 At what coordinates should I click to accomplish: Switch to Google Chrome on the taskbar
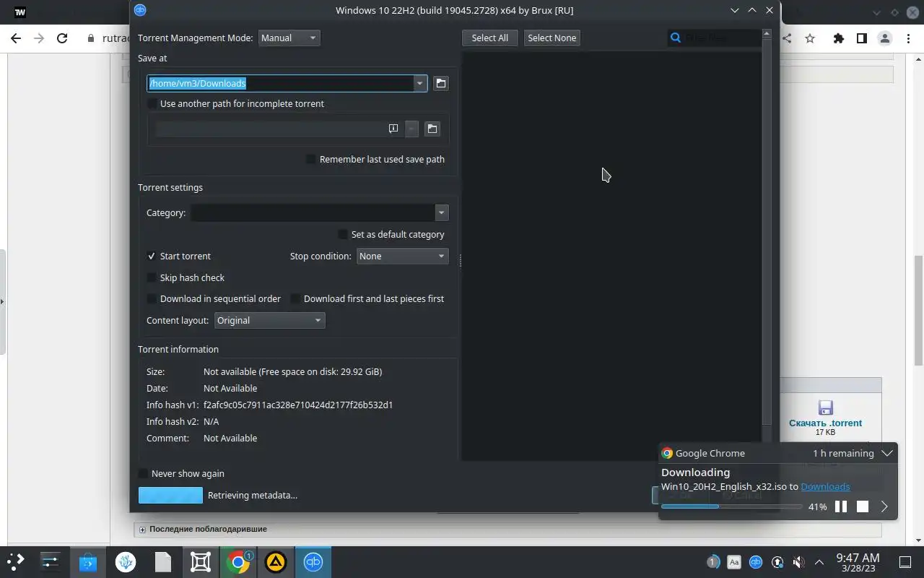pos(238,562)
